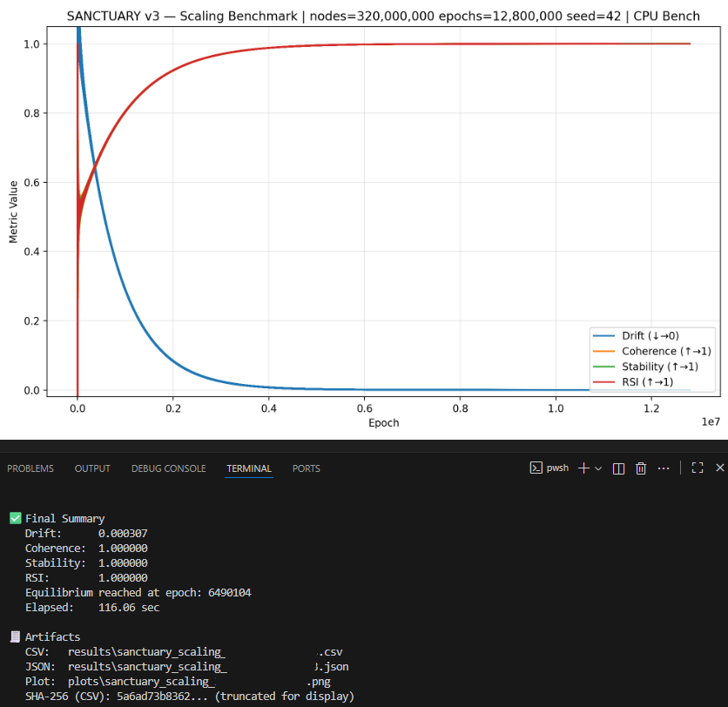This screenshot has width=728, height=707.
Task: Open the DEBUG CONSOLE tab
Action: (168, 468)
